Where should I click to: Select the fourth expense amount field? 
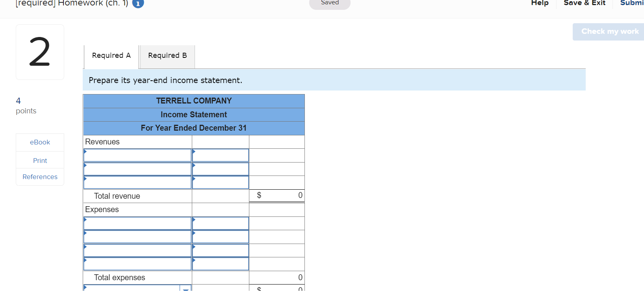pos(221,264)
